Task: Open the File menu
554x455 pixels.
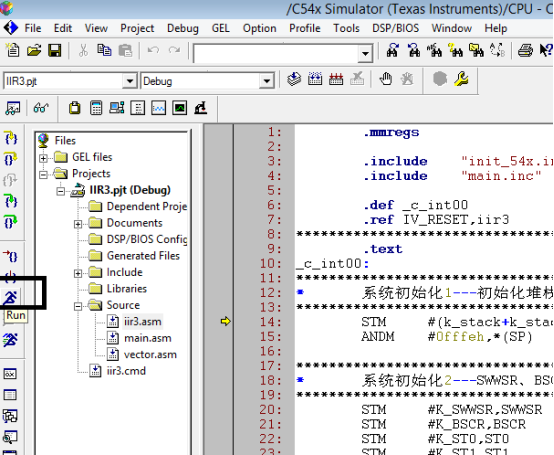Action: click(33, 28)
